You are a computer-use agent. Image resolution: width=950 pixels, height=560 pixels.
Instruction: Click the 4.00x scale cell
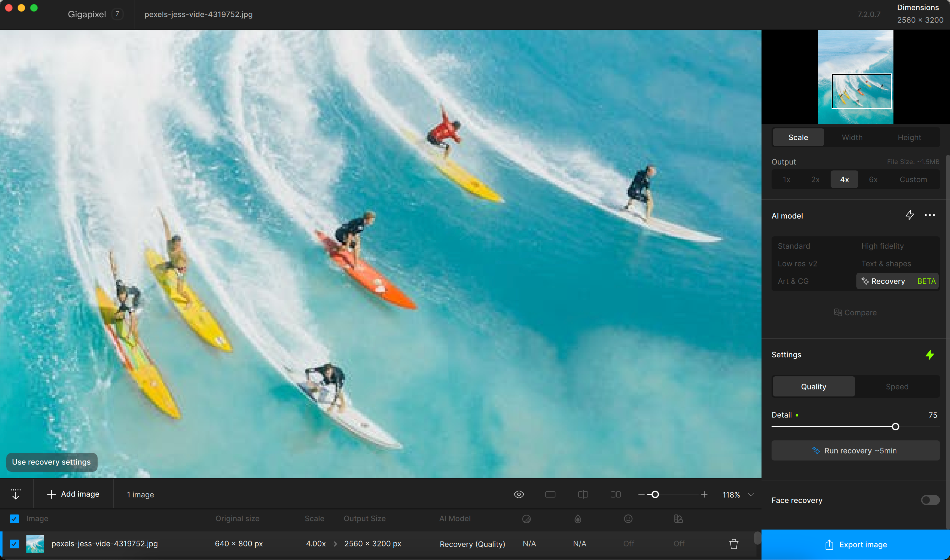[316, 544]
